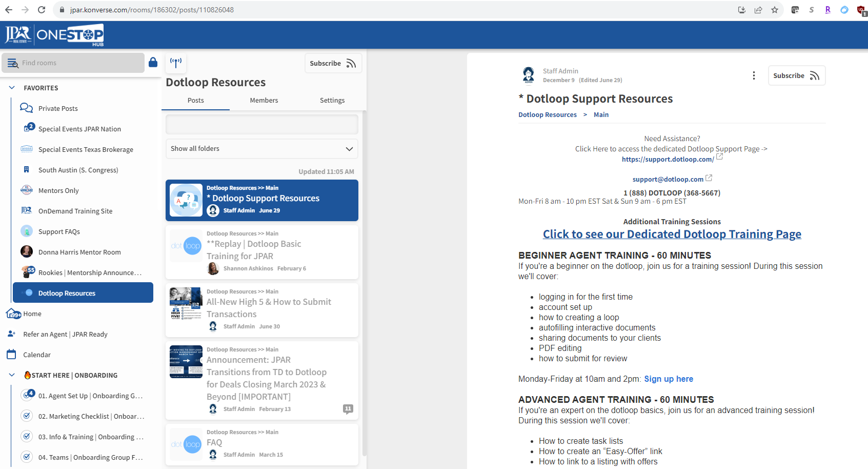Image resolution: width=868 pixels, height=469 pixels.
Task: Click the Special Events JPAR Nation icon
Action: [29, 127]
